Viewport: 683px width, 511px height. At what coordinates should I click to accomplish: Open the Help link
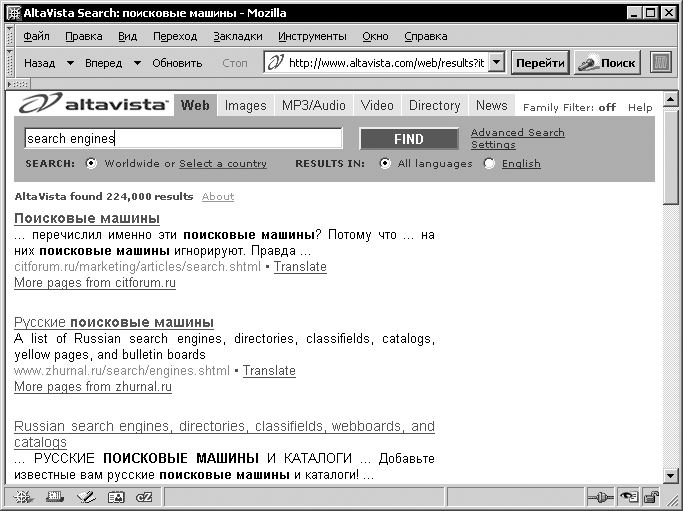tap(640, 108)
